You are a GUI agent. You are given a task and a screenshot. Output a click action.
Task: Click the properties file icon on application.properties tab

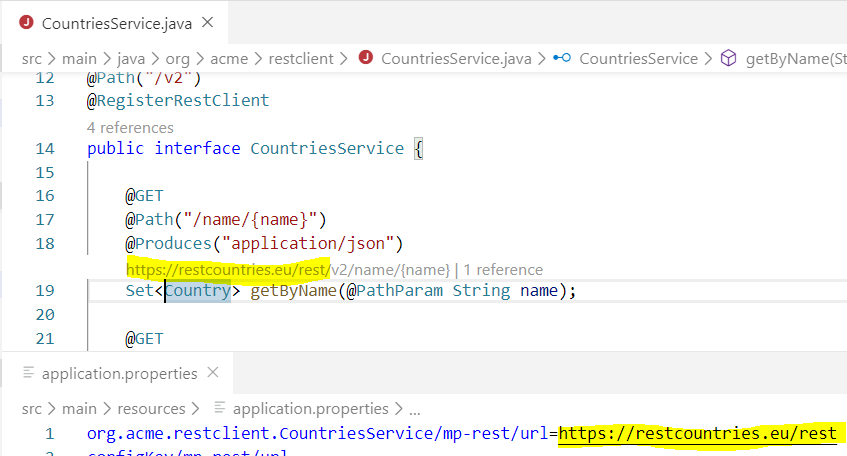[28, 373]
